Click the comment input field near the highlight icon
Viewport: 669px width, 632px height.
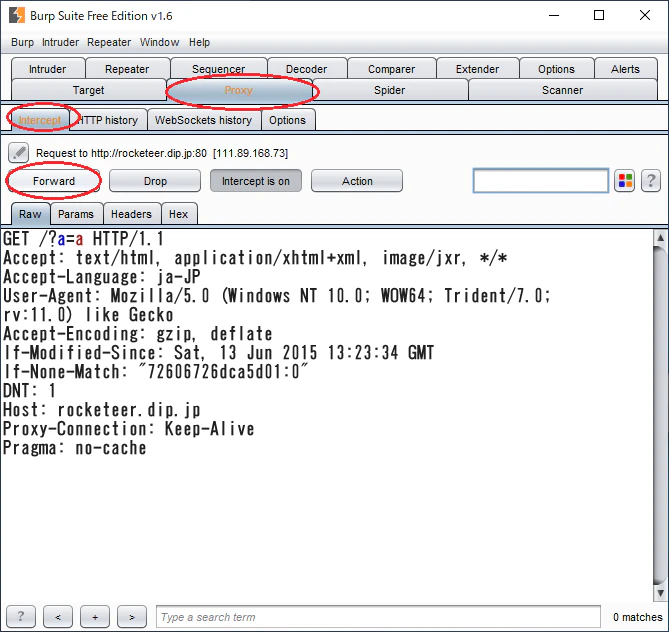541,181
